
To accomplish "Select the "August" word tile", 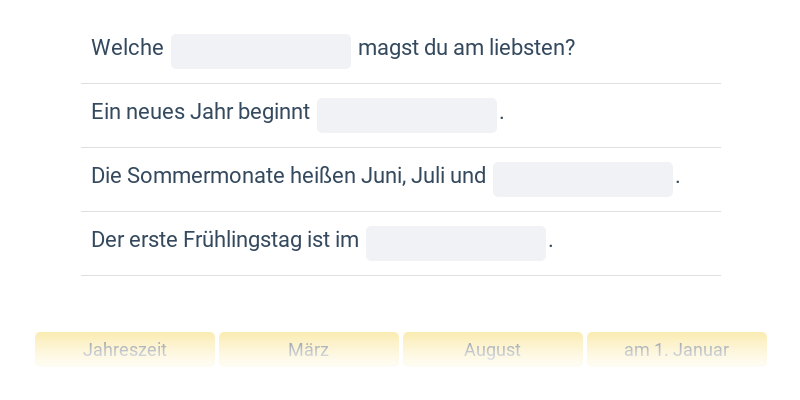I will point(493,350).
